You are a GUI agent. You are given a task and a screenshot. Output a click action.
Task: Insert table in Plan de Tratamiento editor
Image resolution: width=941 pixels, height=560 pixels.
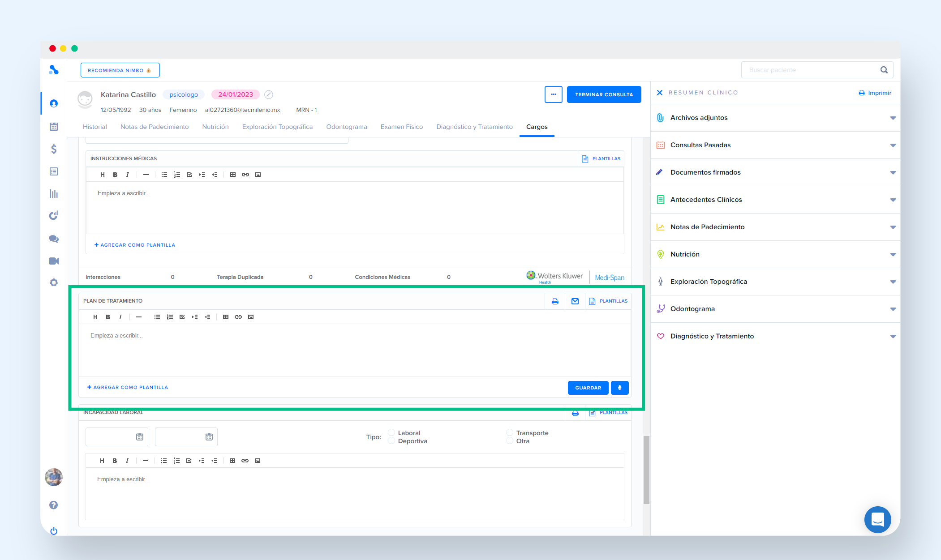coord(226,317)
